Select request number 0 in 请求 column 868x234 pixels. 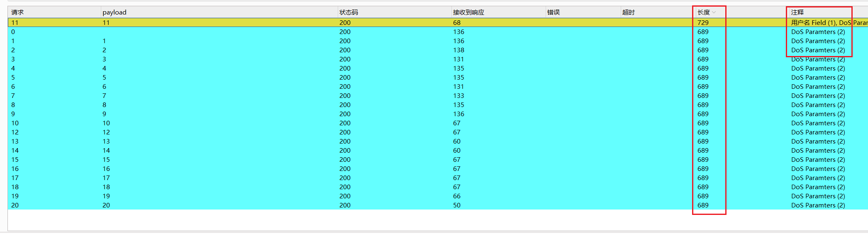(13, 32)
